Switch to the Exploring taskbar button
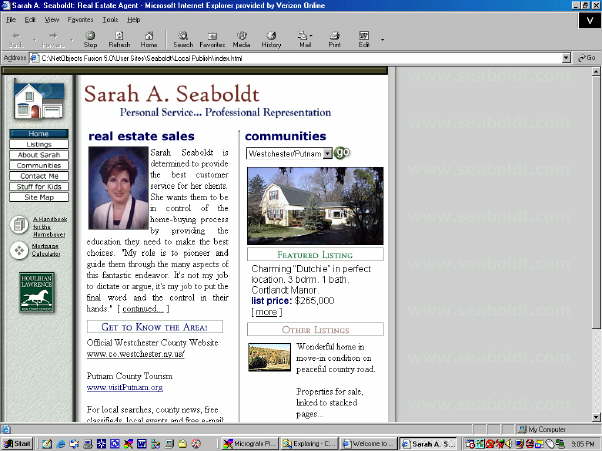The height and width of the screenshot is (451, 602). 309,444
